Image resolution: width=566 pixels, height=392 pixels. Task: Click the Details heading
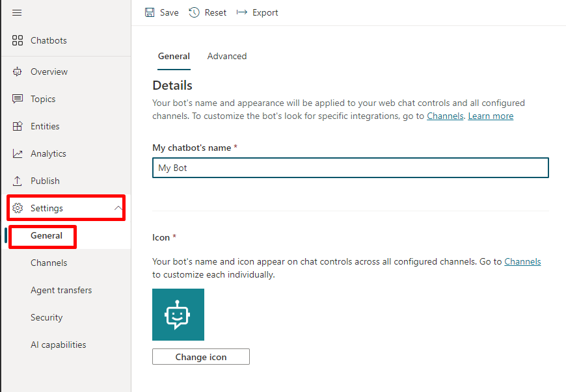pos(172,85)
